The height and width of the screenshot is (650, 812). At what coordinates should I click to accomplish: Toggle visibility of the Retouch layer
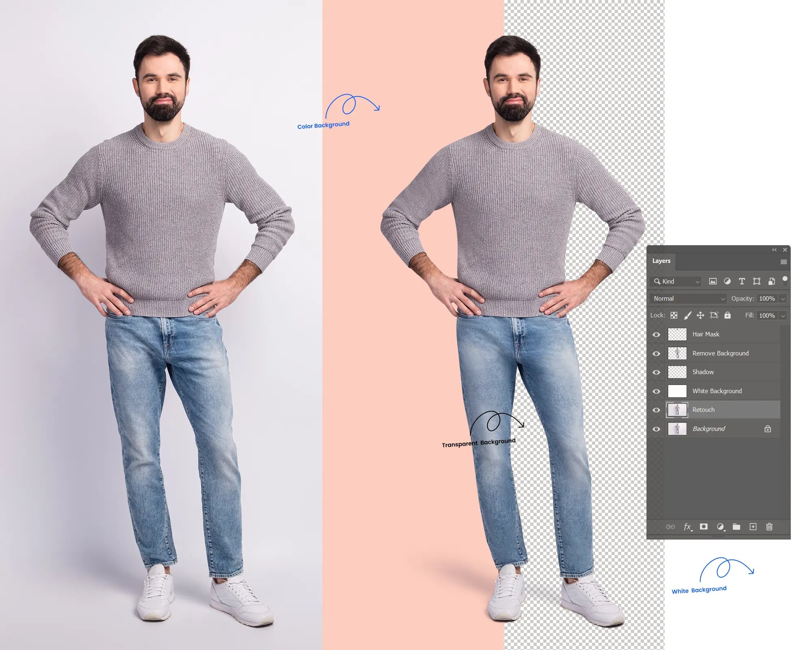(x=657, y=409)
